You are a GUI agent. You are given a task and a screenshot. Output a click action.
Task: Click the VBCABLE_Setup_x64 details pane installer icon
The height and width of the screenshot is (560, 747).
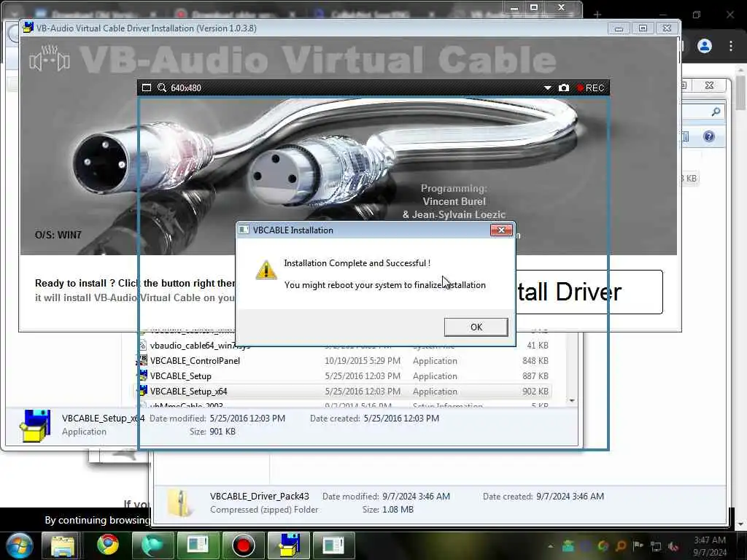35,425
